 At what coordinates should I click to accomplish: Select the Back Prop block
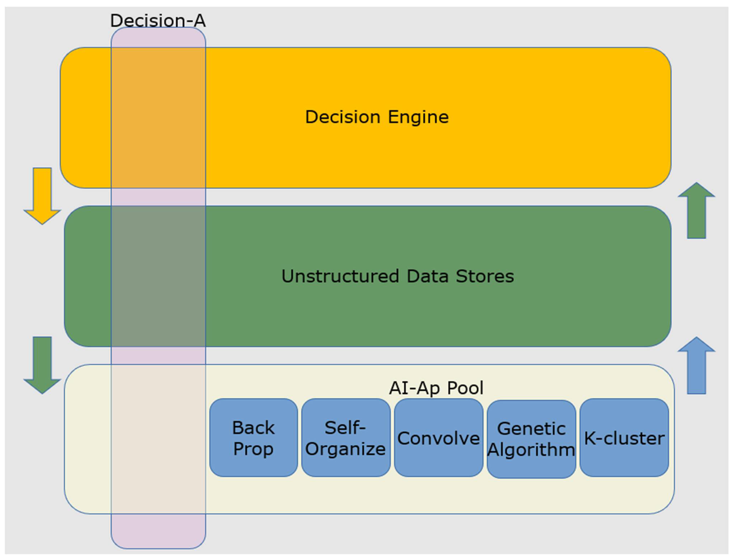point(253,438)
